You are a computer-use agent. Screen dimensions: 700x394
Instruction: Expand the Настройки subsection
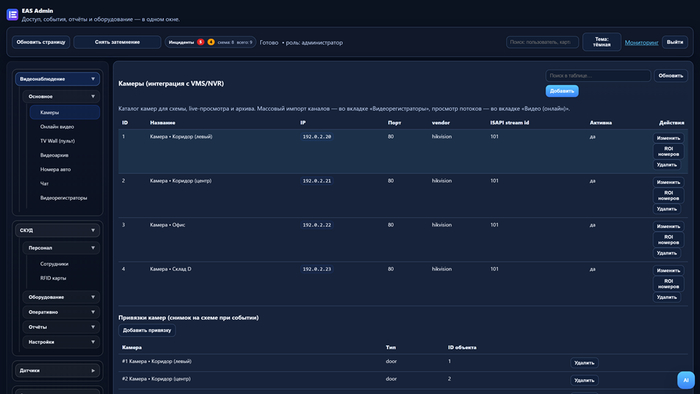tap(61, 342)
